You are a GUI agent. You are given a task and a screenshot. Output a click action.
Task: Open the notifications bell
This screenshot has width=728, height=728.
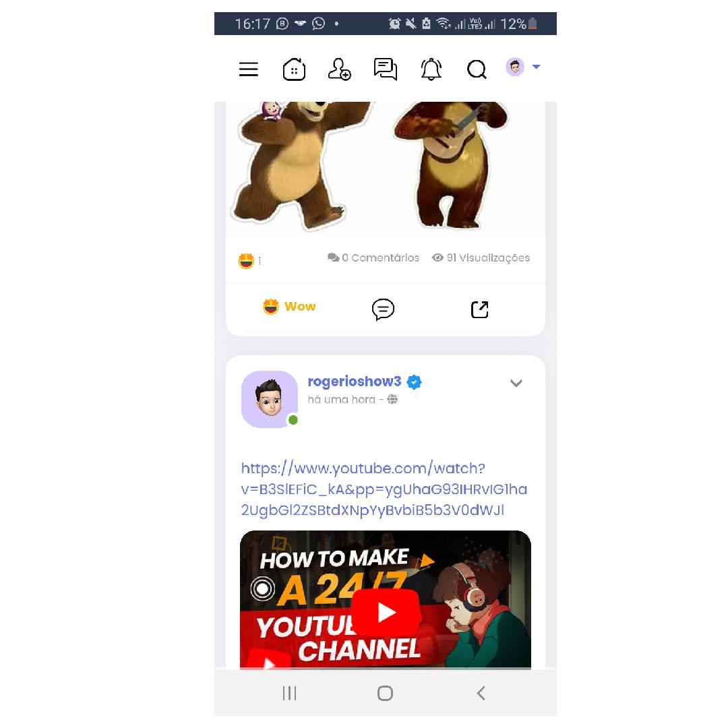point(431,69)
